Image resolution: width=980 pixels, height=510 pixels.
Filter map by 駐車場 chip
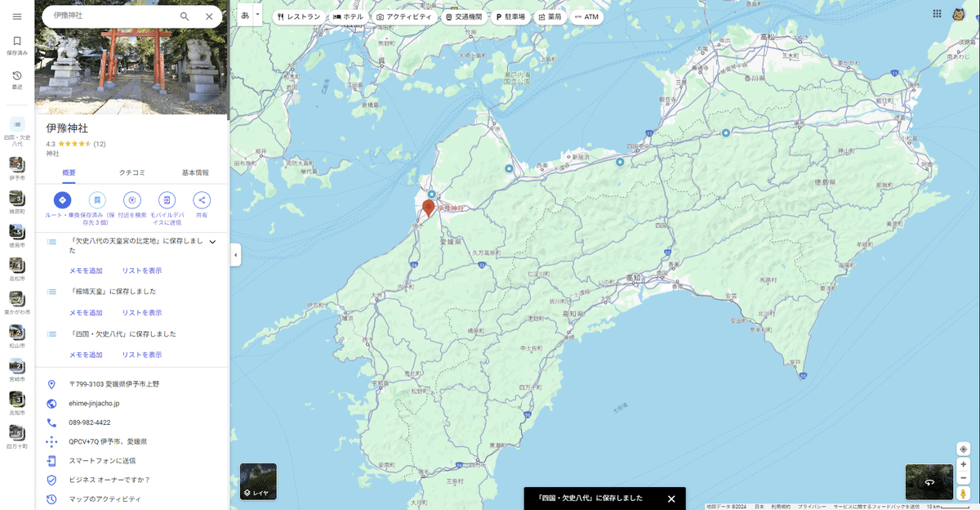coord(510,16)
